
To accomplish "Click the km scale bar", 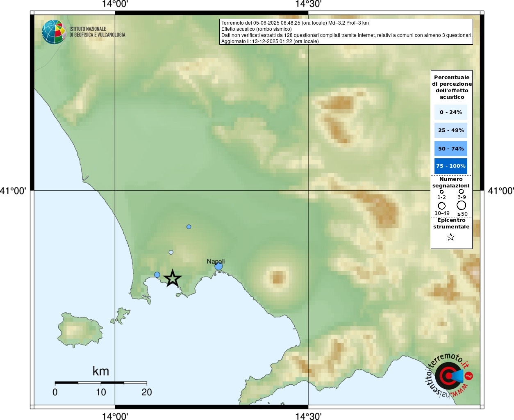I will 101,383.
